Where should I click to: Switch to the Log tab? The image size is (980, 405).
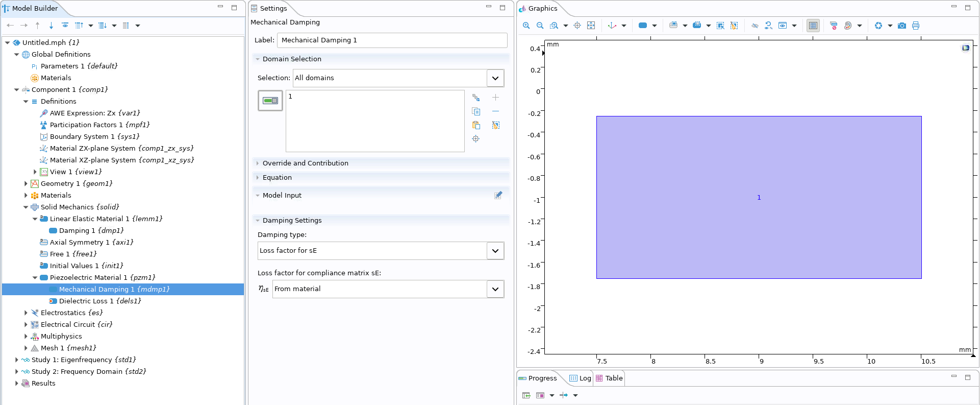pos(580,378)
